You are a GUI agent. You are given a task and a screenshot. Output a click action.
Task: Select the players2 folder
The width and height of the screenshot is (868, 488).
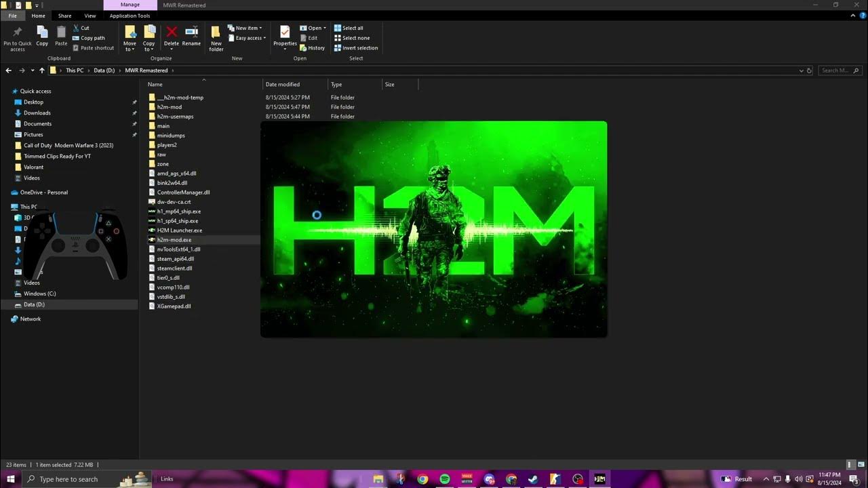[x=167, y=145]
